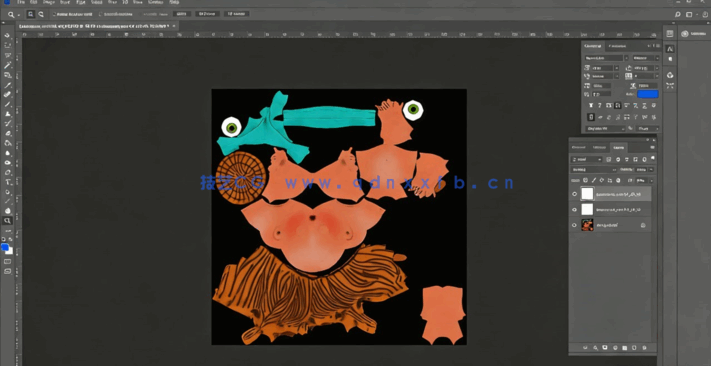
Task: Open leading dropdown arrow in Character panel
Action: coord(657,68)
